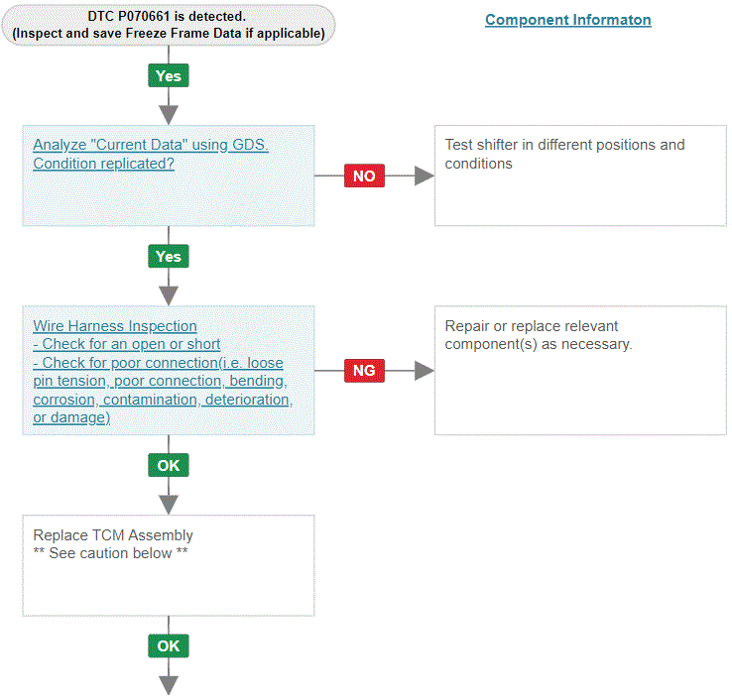Click the down arrowhead at the flowchart bottom

coord(169,685)
